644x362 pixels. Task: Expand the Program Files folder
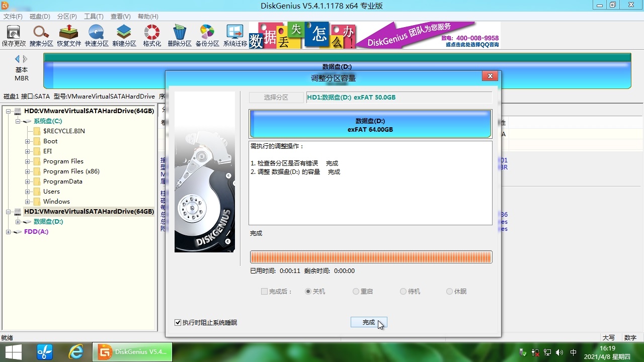(27, 161)
